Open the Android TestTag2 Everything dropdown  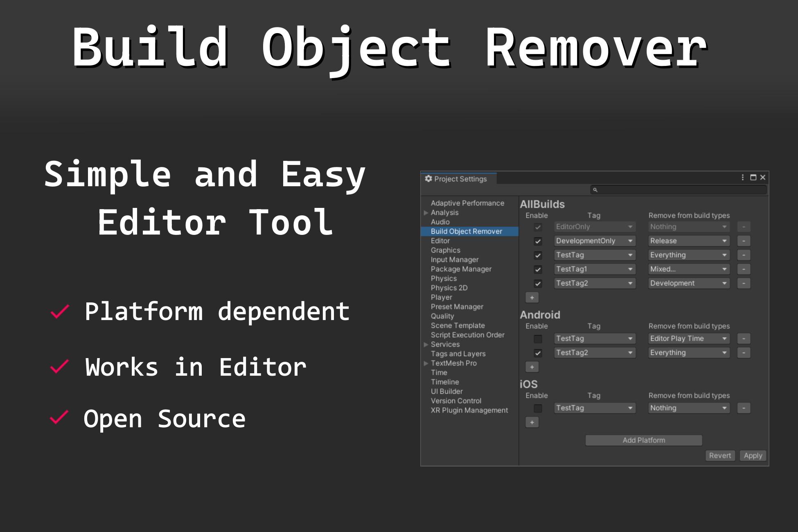click(x=689, y=353)
